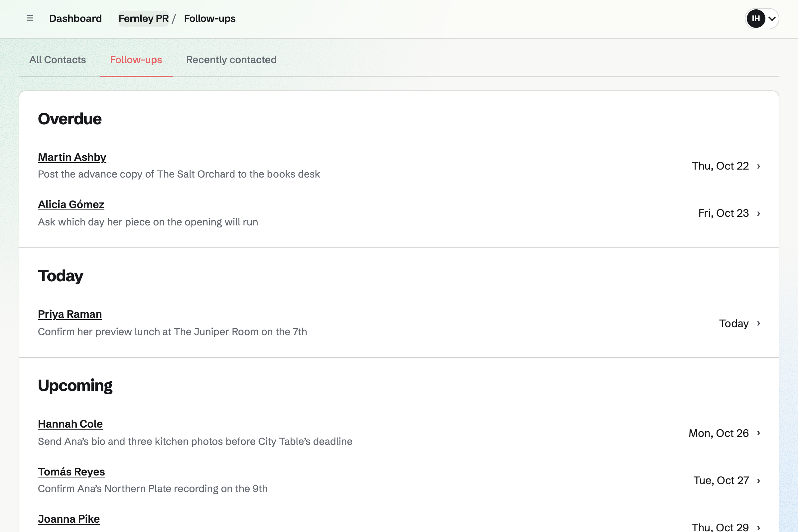Open the IH user avatar
The height and width of the screenshot is (532, 798).
(x=755, y=18)
